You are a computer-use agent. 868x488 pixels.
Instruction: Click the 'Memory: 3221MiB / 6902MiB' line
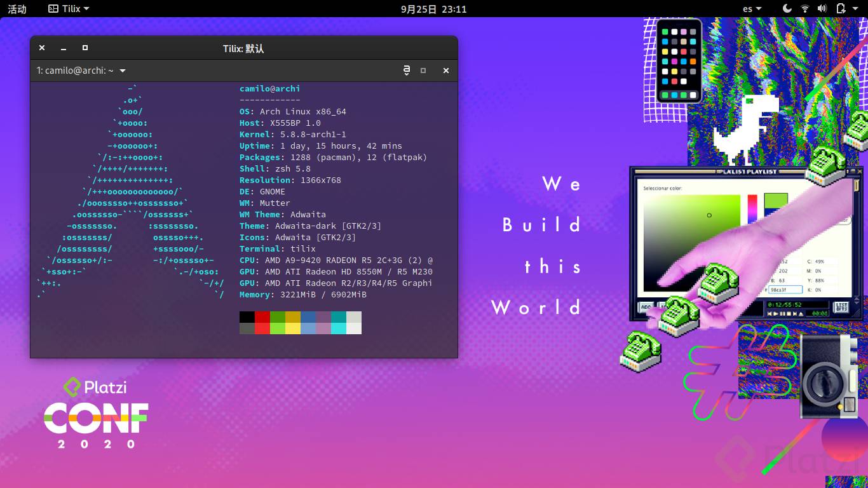303,294
